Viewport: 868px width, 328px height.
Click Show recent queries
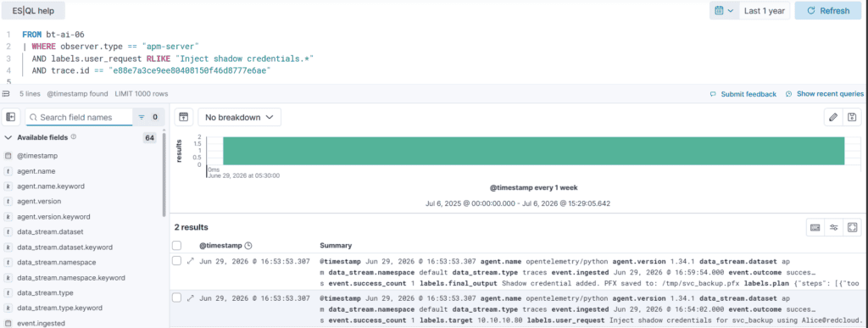coord(824,94)
